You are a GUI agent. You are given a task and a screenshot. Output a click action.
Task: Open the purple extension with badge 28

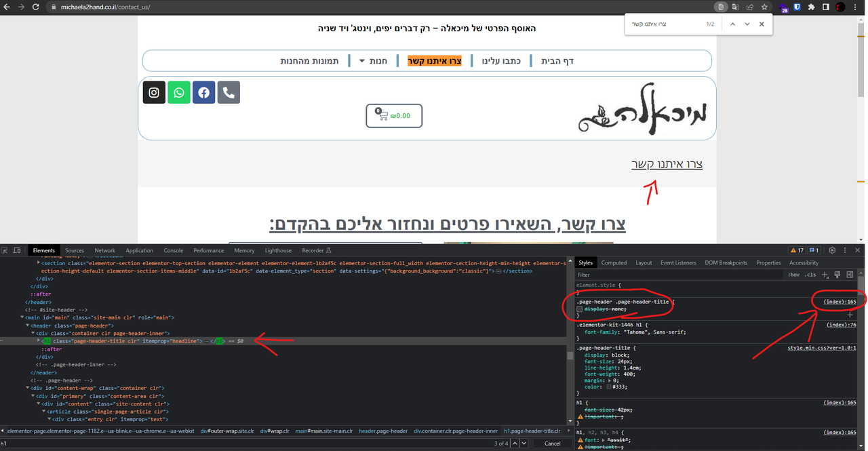click(x=784, y=7)
